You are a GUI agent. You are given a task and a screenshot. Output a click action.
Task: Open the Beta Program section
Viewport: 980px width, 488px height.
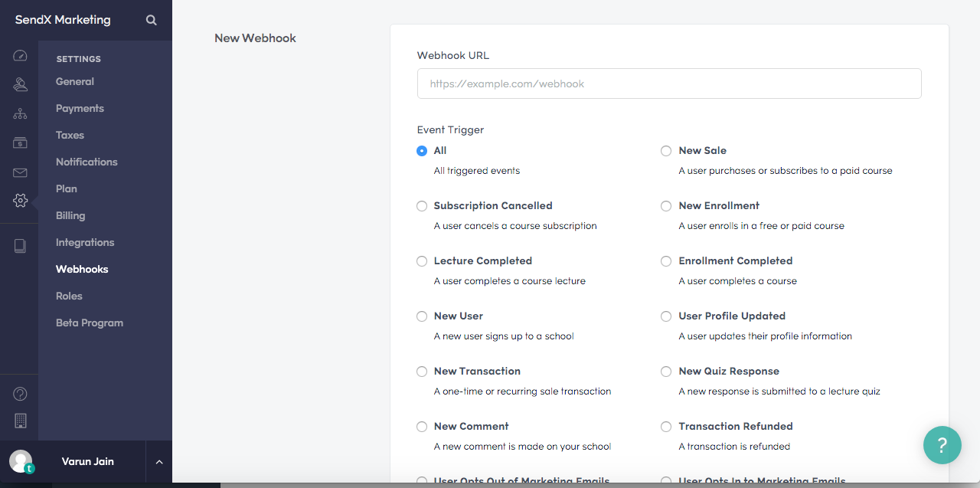90,323
